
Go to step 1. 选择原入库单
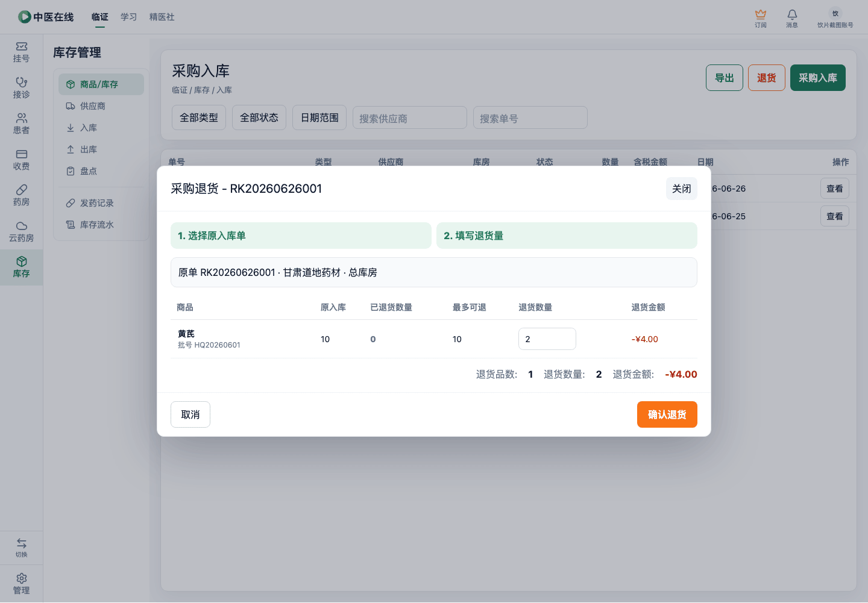click(x=301, y=236)
